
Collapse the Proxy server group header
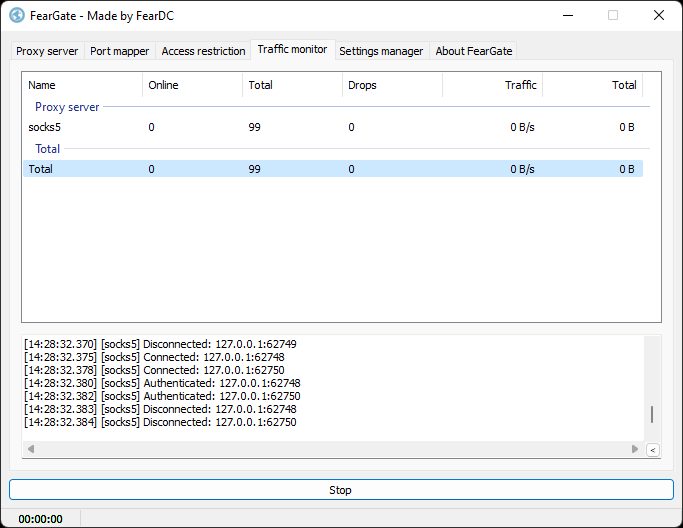click(x=67, y=107)
